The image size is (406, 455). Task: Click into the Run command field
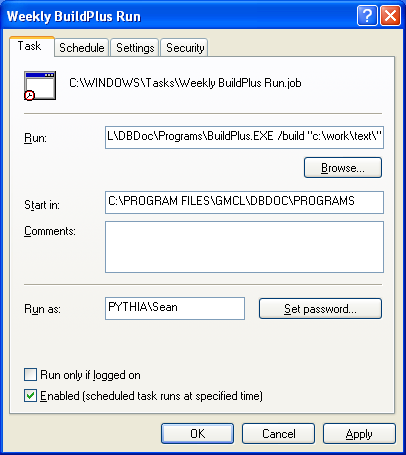tap(244, 137)
